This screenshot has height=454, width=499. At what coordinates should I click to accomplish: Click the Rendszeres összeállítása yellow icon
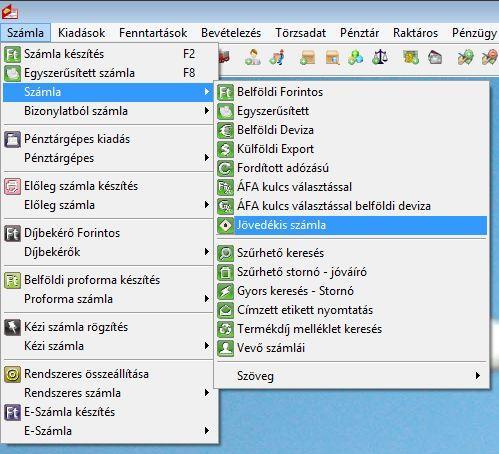click(x=12, y=374)
